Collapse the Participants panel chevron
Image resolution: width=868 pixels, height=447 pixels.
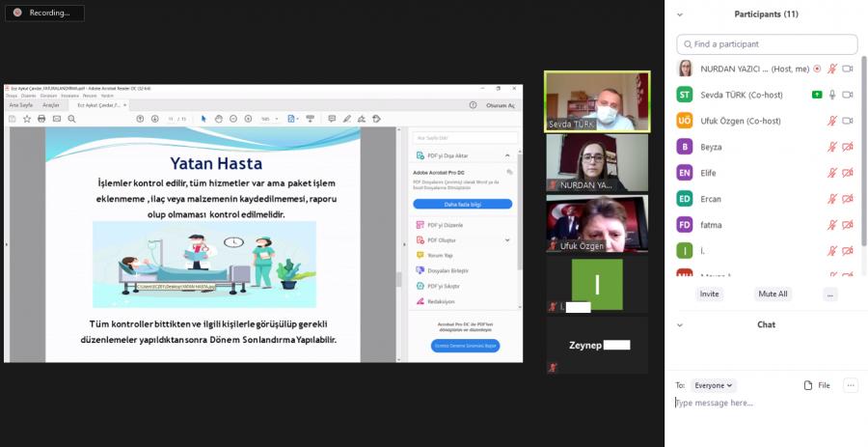coord(680,14)
